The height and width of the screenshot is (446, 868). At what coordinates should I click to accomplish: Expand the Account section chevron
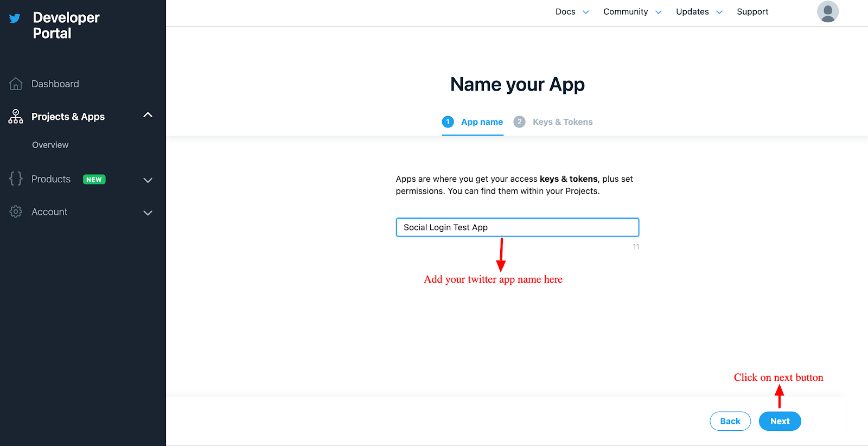click(x=148, y=213)
